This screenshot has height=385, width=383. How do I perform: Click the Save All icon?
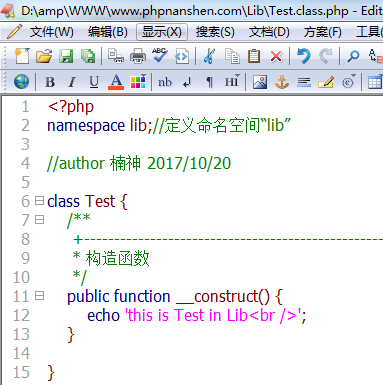88,56
